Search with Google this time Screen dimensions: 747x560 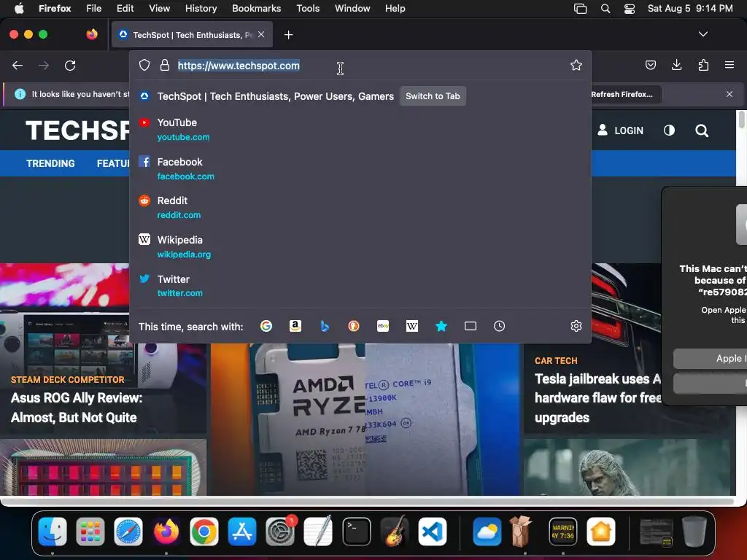tap(266, 326)
